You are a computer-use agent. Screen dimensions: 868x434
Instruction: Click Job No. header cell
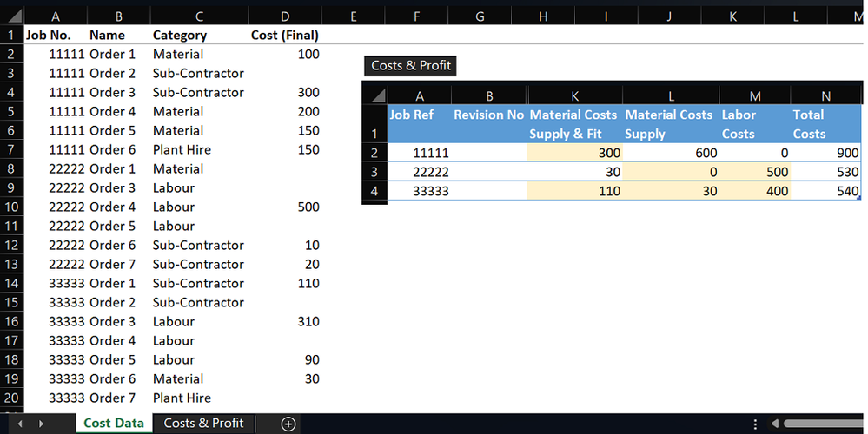tap(56, 35)
